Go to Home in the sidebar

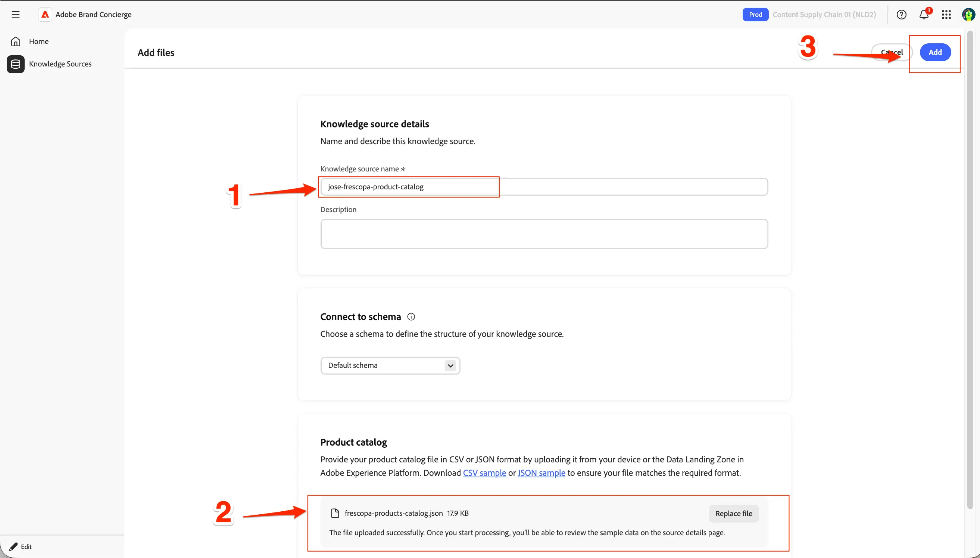coord(39,41)
